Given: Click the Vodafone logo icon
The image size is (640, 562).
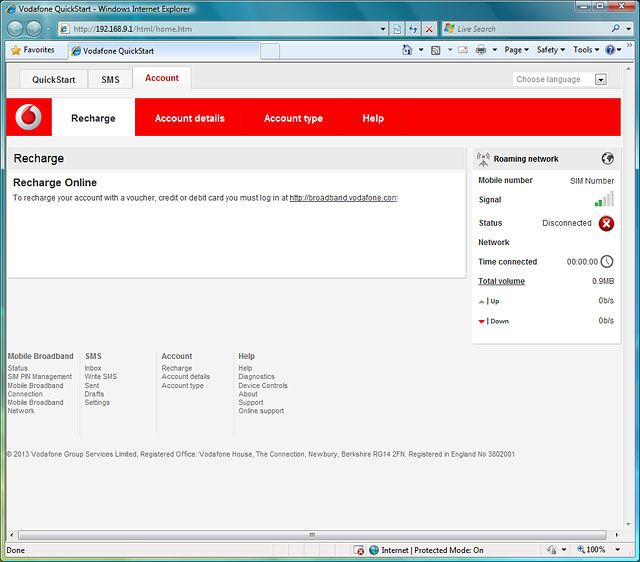Looking at the screenshot, I should pyautogui.click(x=31, y=118).
